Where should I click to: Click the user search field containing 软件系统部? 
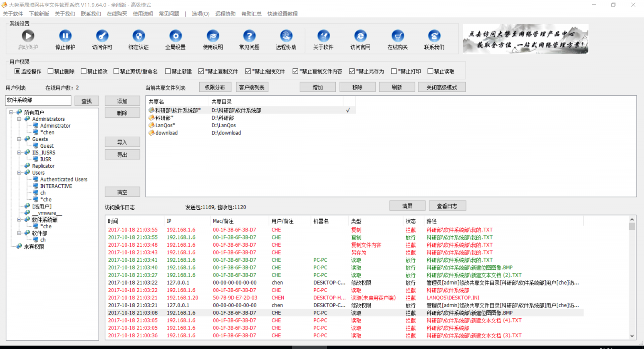(x=38, y=100)
